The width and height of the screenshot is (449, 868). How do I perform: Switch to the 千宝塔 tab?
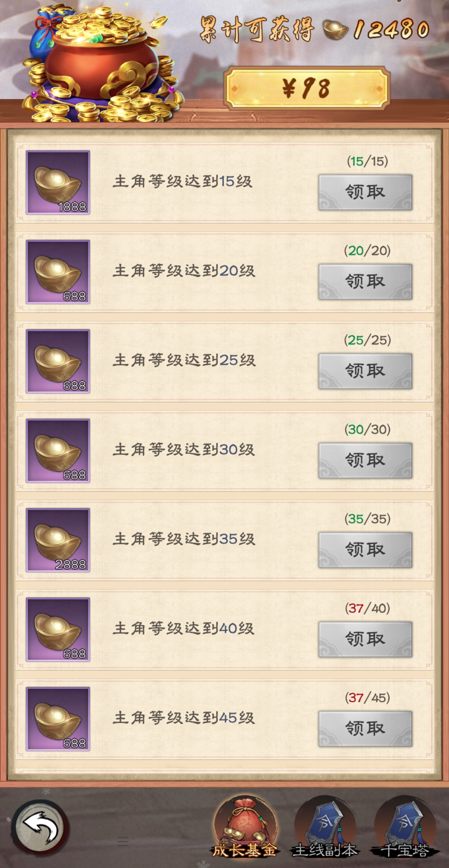405,827
